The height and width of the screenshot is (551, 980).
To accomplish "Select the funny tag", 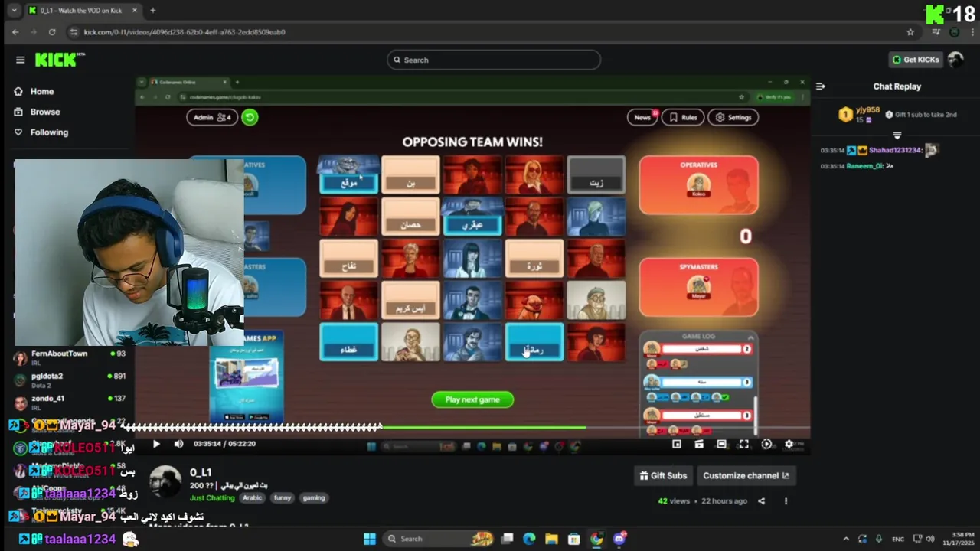I will click(283, 498).
